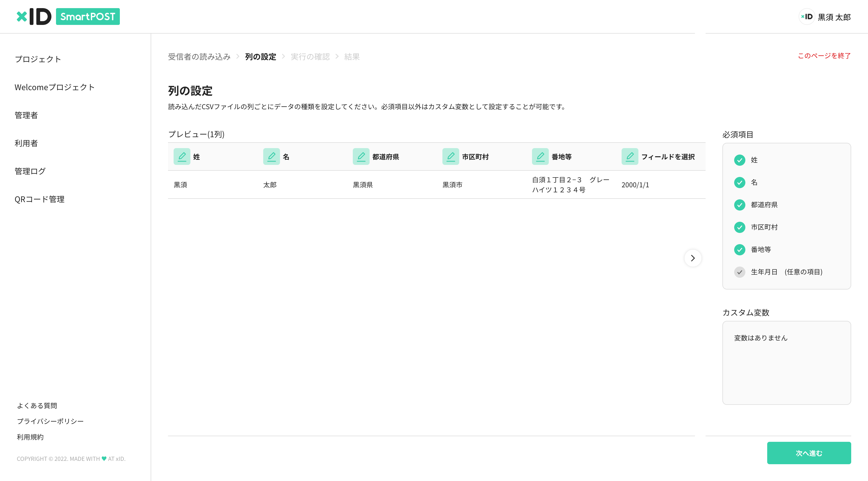Select the 実行の確認 breadcrumb step

tap(310, 57)
